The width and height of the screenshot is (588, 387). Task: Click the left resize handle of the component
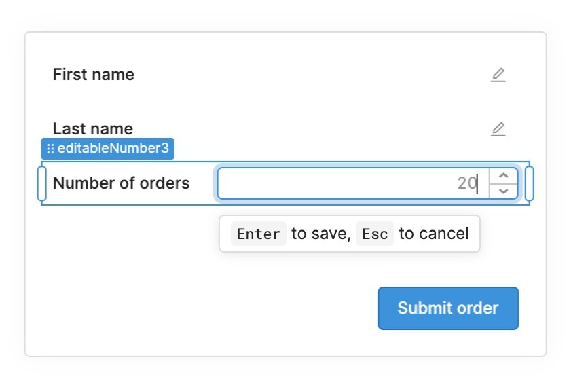(42, 183)
